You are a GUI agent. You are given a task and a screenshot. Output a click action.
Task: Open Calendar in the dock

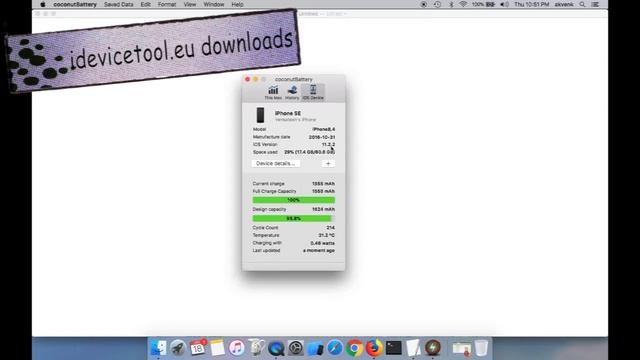click(x=198, y=348)
